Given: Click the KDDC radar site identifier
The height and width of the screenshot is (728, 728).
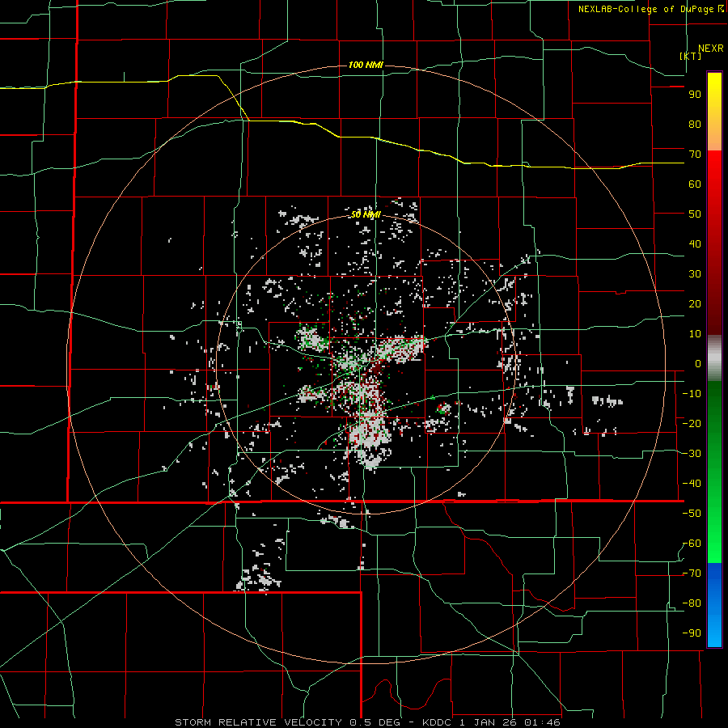Looking at the screenshot, I should click(x=438, y=722).
